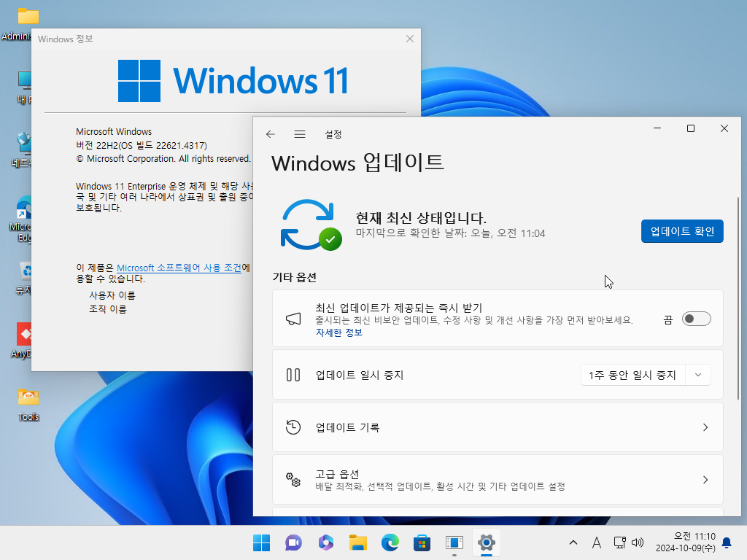Viewport: 747px width, 560px height.
Task: Click the Settings gear taskbar icon
Action: coord(487,542)
